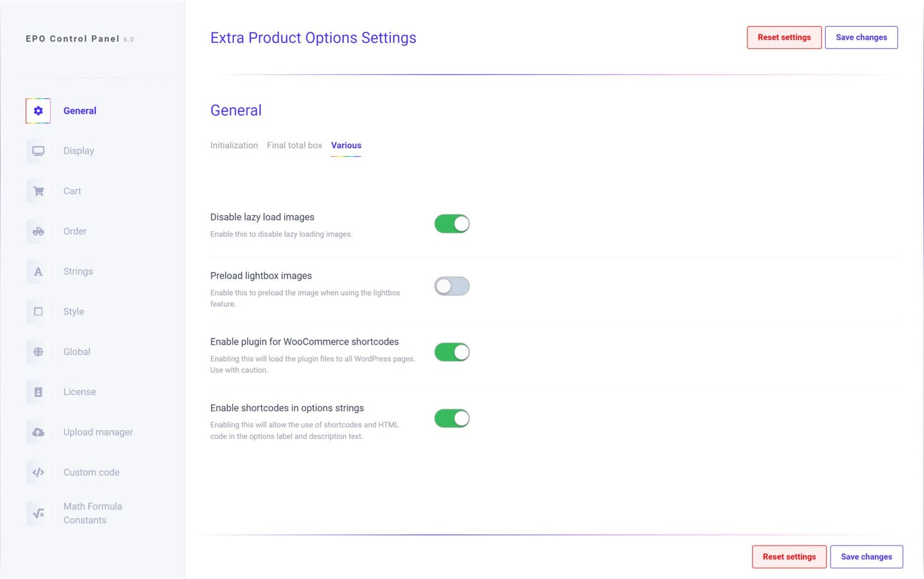Screen dimensions: 924x579
Task: Open the Display monitor icon
Action: pyautogui.click(x=38, y=151)
